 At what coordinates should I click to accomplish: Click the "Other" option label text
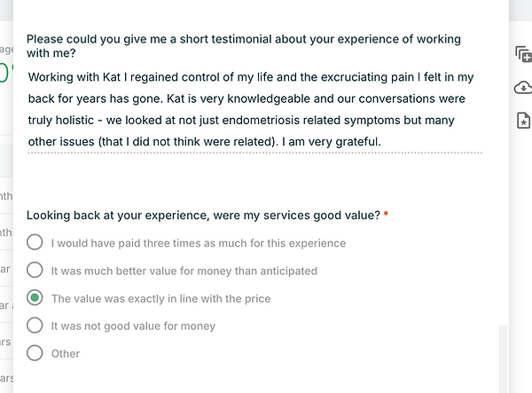tap(66, 354)
